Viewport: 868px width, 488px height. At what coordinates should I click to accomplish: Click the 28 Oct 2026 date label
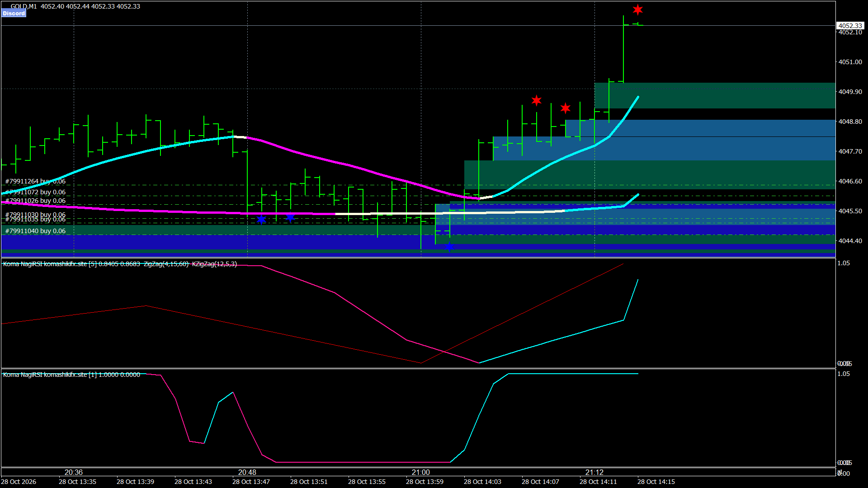click(x=19, y=482)
